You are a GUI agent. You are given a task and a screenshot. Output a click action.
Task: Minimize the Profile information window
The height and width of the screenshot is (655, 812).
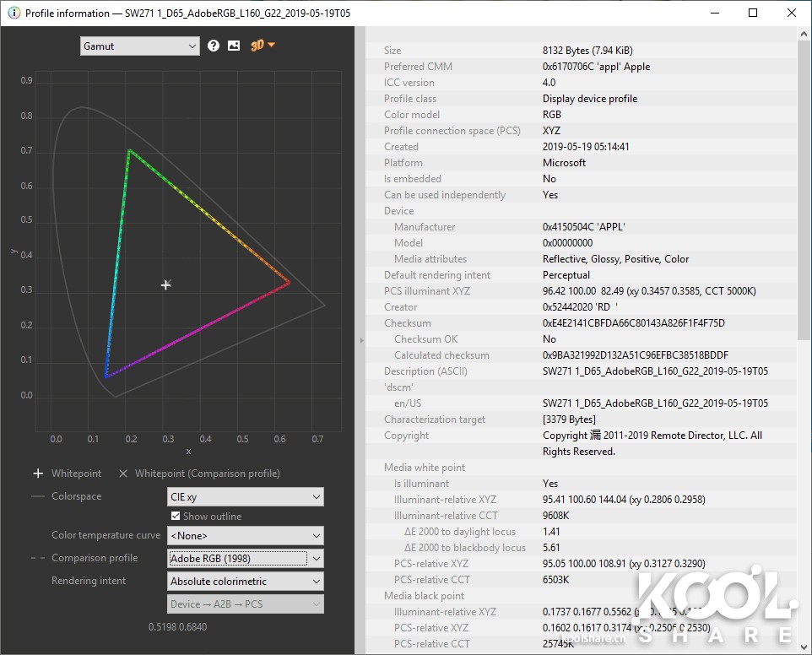pos(714,13)
